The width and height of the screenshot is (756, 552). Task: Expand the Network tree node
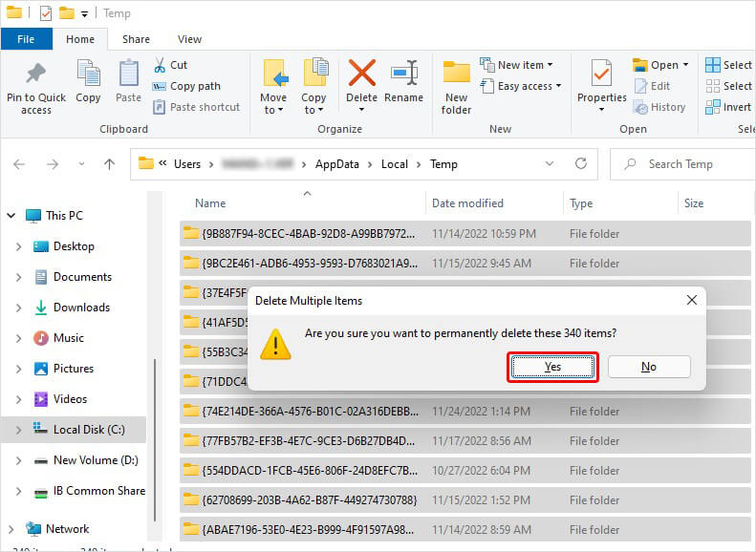[x=11, y=529]
